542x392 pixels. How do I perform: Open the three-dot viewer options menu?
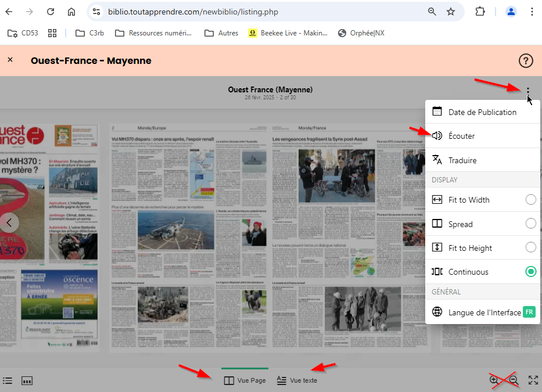pos(527,91)
